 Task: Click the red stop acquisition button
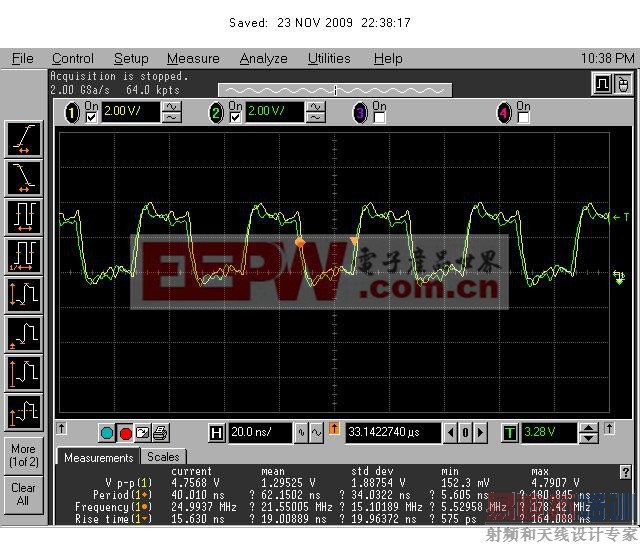(125, 433)
